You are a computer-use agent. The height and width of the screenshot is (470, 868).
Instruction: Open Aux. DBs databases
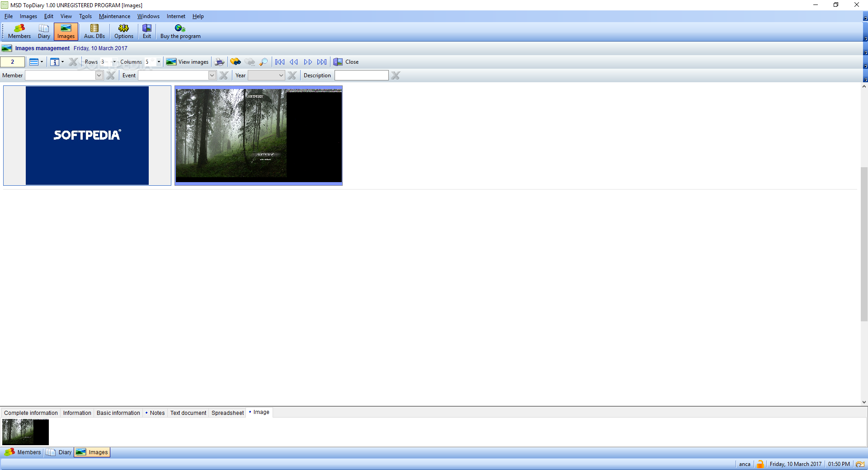coord(94,32)
